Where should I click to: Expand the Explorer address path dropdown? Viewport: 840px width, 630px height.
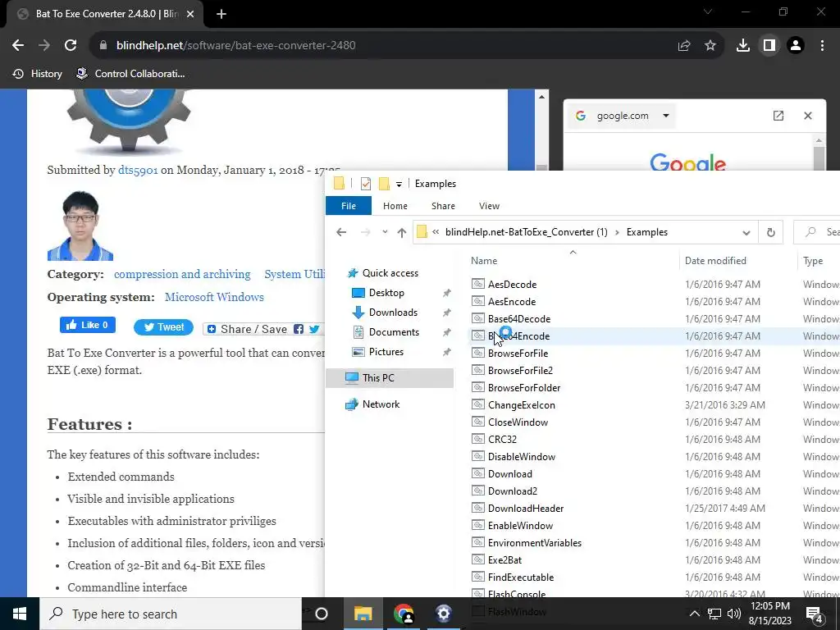click(x=746, y=232)
